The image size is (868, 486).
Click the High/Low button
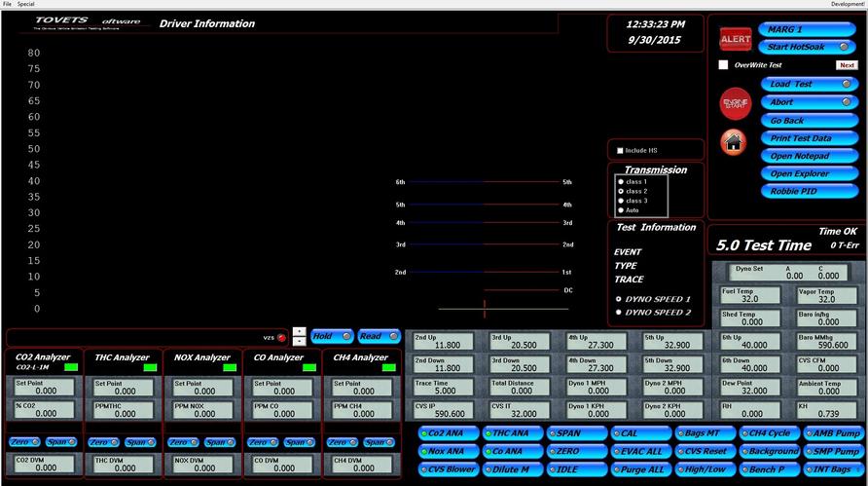point(705,469)
